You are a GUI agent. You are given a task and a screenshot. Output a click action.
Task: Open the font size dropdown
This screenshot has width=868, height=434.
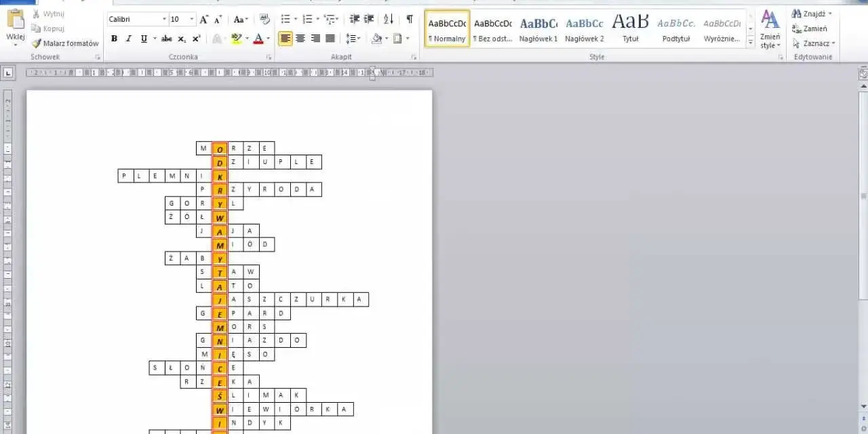click(x=182, y=20)
